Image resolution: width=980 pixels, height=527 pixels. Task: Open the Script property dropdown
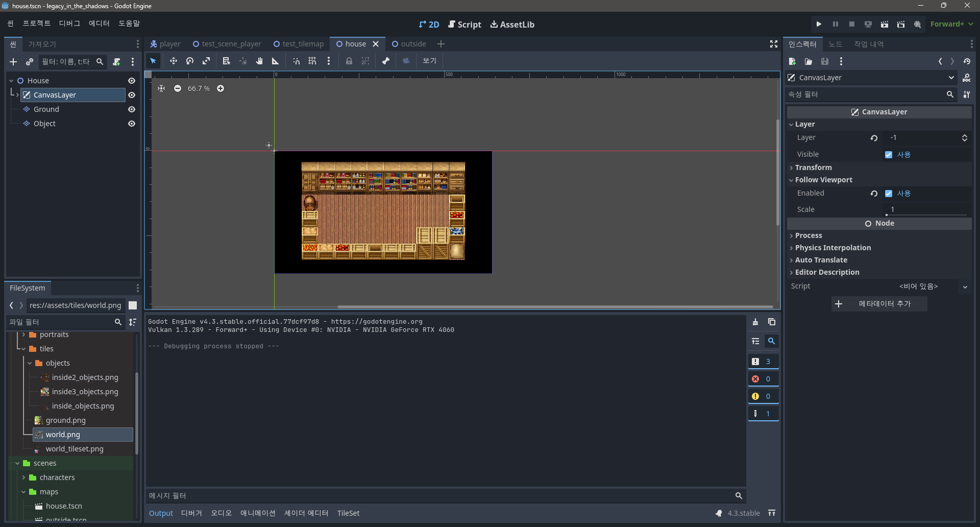click(x=965, y=287)
